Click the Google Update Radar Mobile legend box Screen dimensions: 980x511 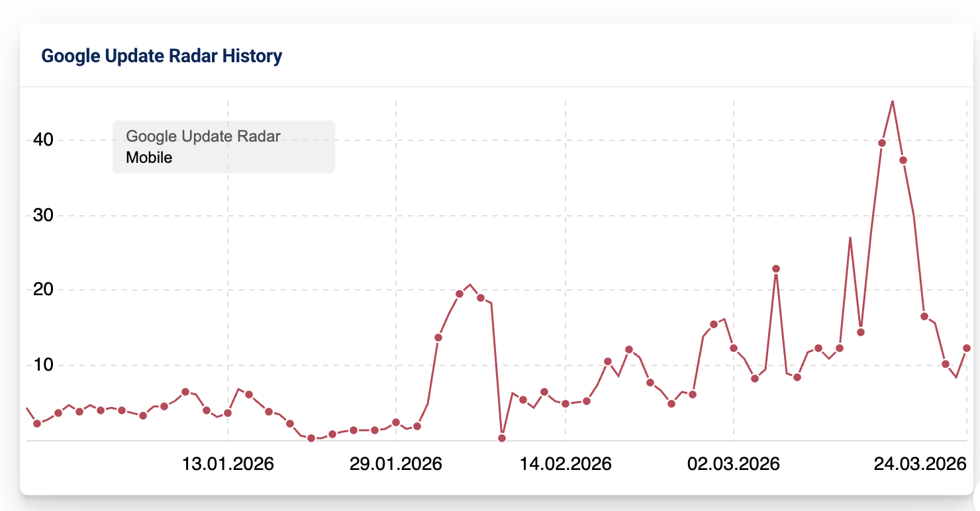coord(223,147)
